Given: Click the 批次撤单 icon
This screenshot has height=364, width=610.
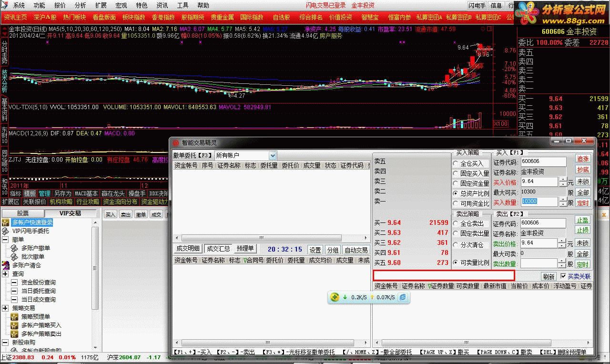Looking at the screenshot, I should (x=15, y=257).
